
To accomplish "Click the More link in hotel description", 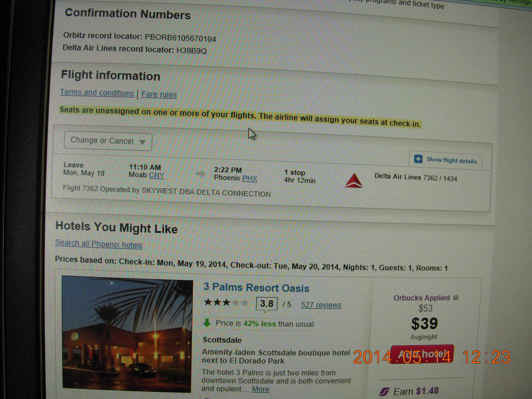I will pyautogui.click(x=260, y=389).
